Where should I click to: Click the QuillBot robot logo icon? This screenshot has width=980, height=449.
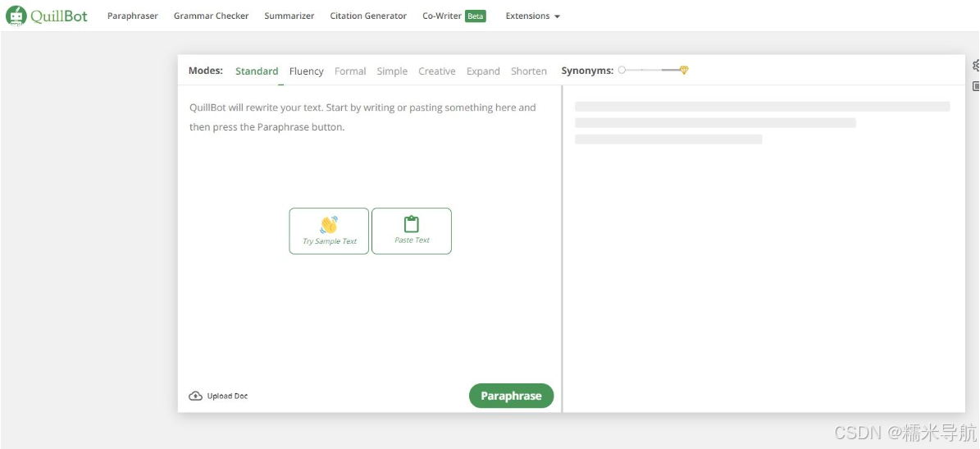(x=16, y=16)
